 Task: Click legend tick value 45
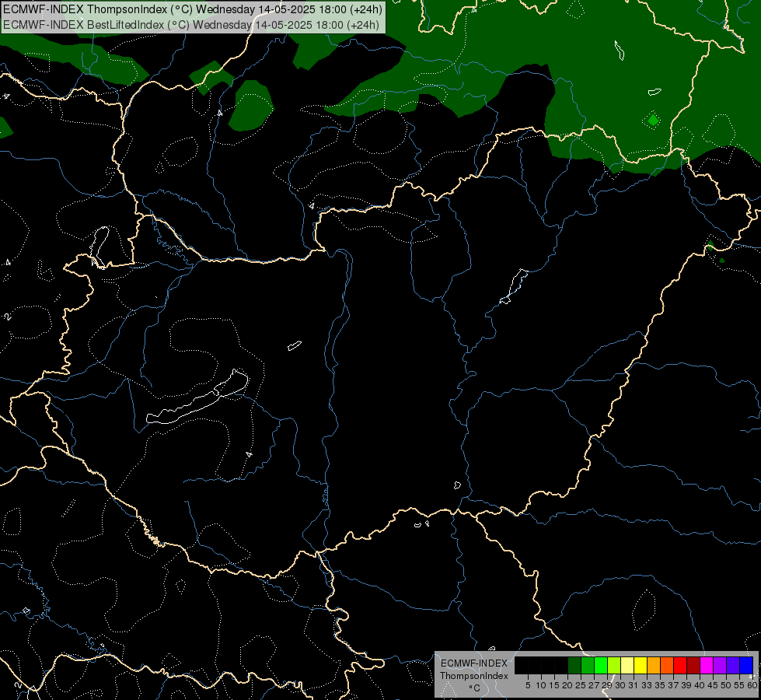[713, 685]
